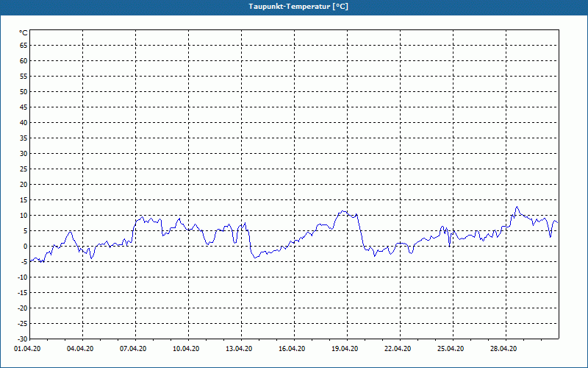Click the 25.04.20 date label
The image size is (588, 368).
click(x=451, y=349)
